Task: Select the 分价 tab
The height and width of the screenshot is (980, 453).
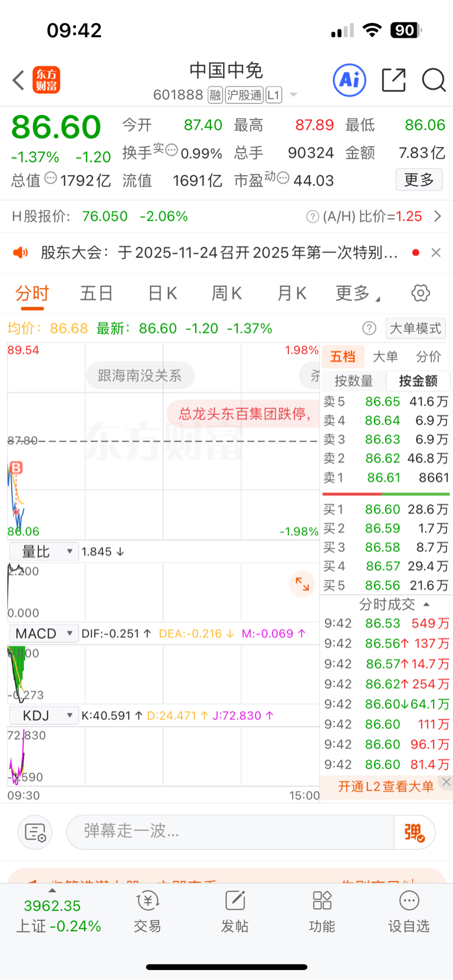Action: tap(428, 357)
